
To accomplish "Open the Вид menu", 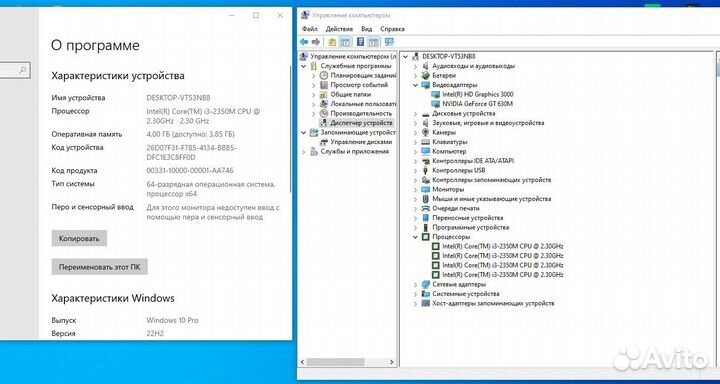I will point(366,28).
